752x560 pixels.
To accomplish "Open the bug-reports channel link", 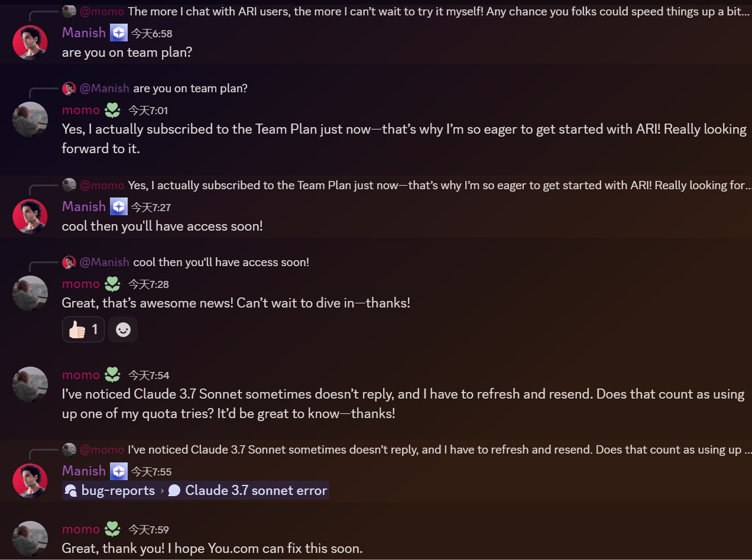I will click(x=111, y=490).
